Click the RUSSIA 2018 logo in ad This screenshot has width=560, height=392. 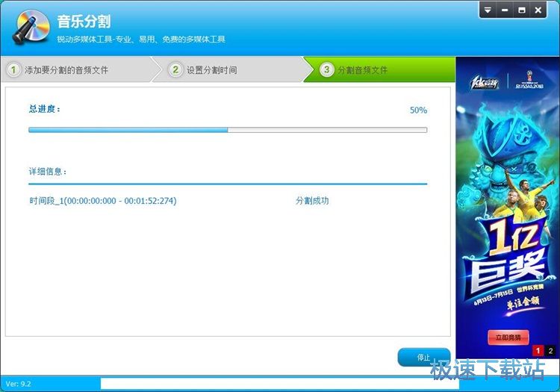point(529,80)
